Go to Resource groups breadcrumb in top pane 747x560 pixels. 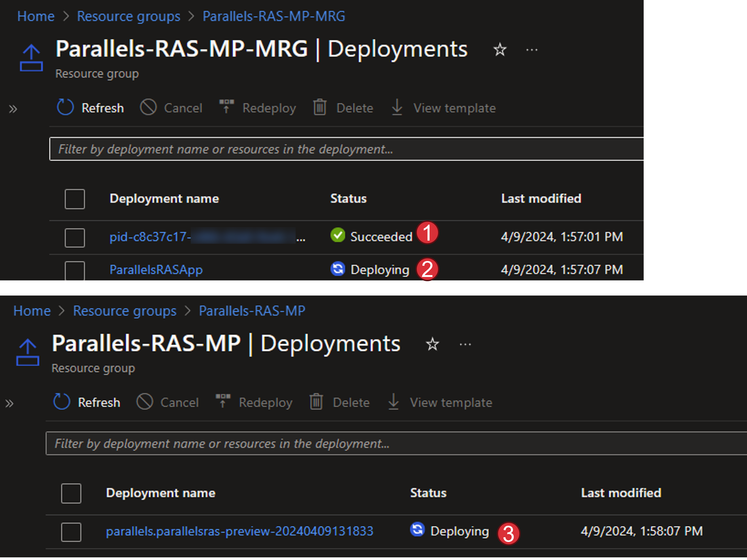[128, 16]
